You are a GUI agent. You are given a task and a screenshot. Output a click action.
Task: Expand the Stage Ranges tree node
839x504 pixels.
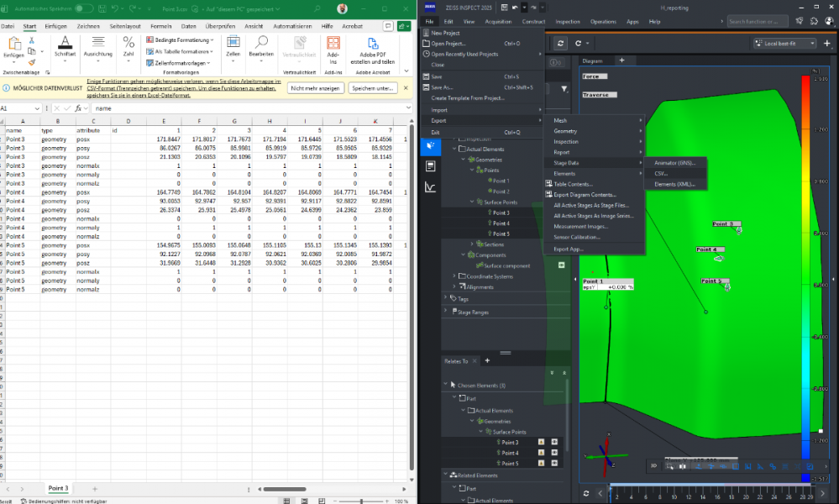(446, 312)
